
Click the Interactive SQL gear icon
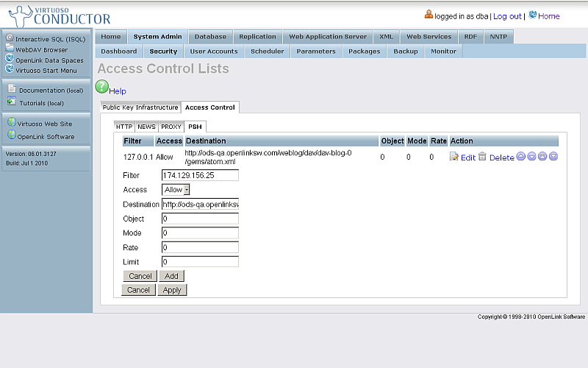10,38
